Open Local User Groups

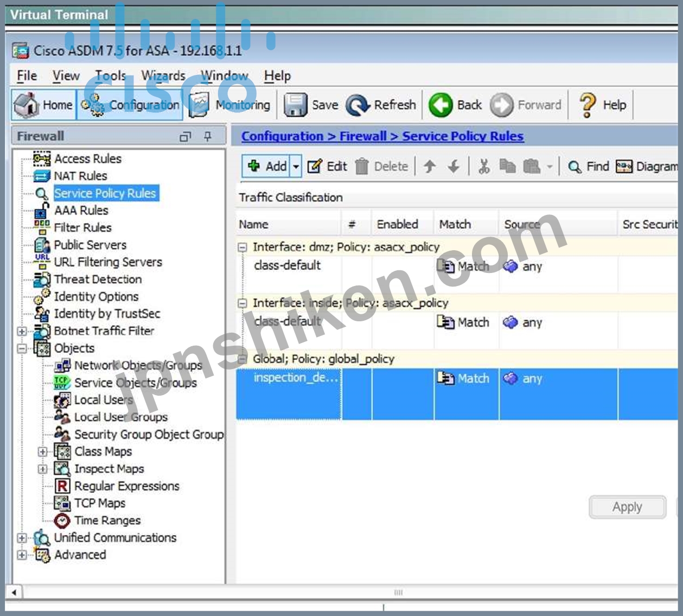[121, 417]
